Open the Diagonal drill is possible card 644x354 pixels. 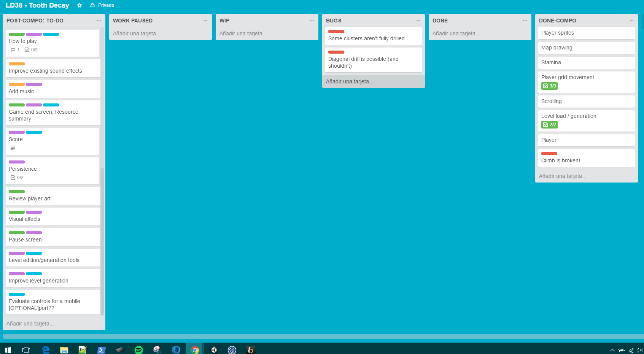click(374, 60)
